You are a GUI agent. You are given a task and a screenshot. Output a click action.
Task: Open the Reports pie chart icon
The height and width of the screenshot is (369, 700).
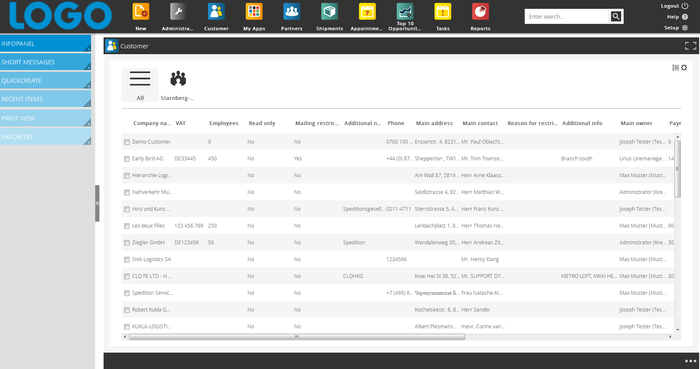point(480,12)
